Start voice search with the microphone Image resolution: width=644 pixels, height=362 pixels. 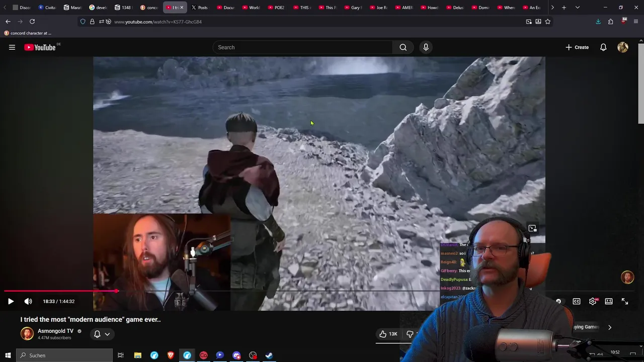click(x=426, y=47)
